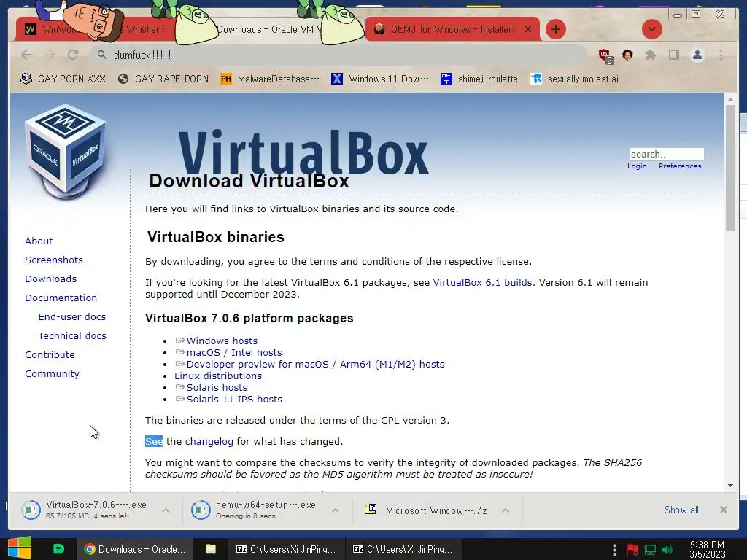This screenshot has height=560, width=747.
Task: Open the Chrome three-dot menu
Action: tap(721, 55)
